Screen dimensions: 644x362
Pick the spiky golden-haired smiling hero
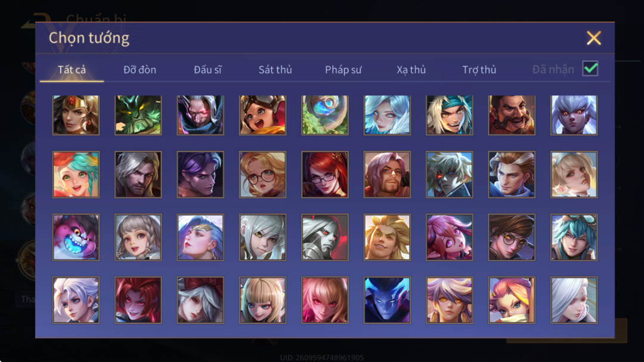point(388,237)
